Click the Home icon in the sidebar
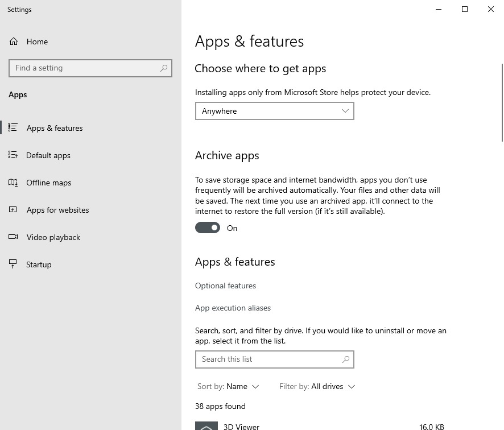 (x=13, y=41)
